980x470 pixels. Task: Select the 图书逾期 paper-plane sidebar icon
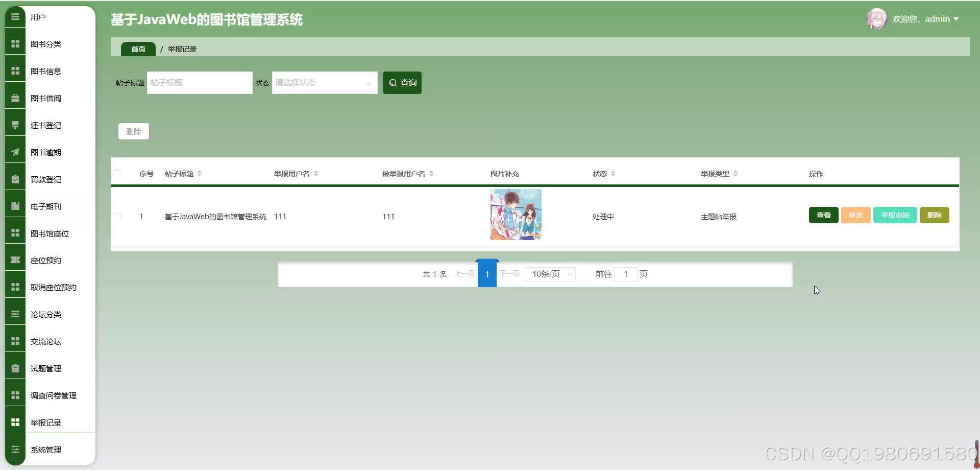click(x=15, y=152)
